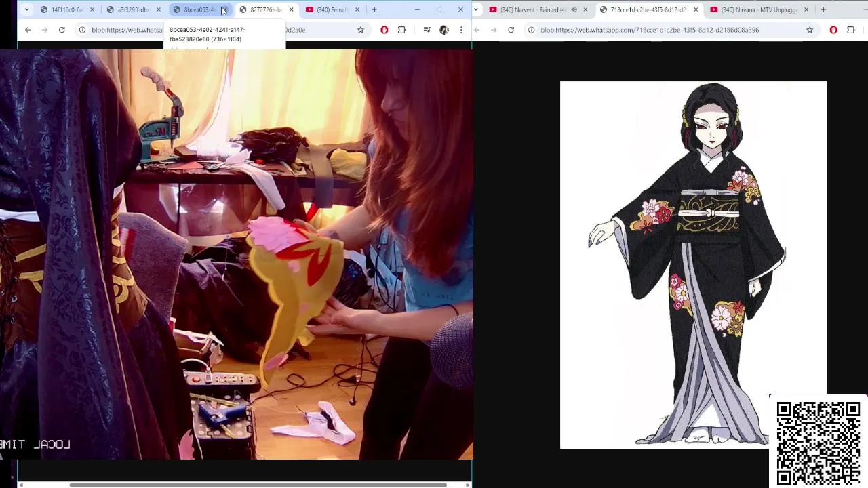Click the horizontal scrollbar in left window
Image resolution: width=868 pixels, height=488 pixels.
point(258,485)
